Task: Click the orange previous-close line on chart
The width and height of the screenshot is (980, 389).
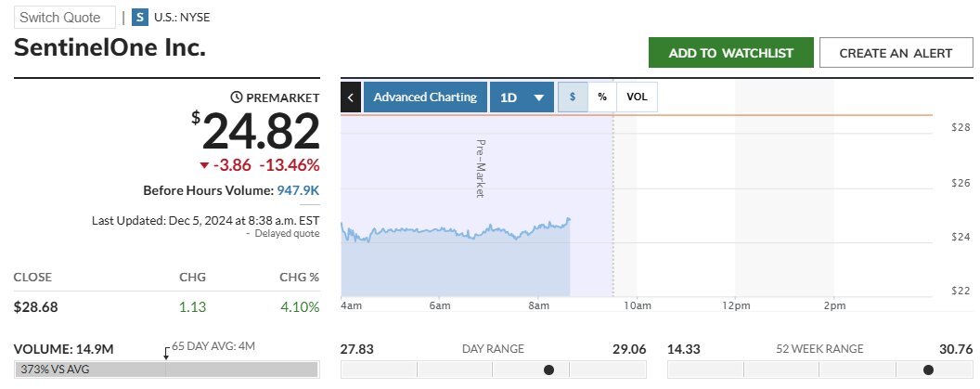Action: (742, 115)
